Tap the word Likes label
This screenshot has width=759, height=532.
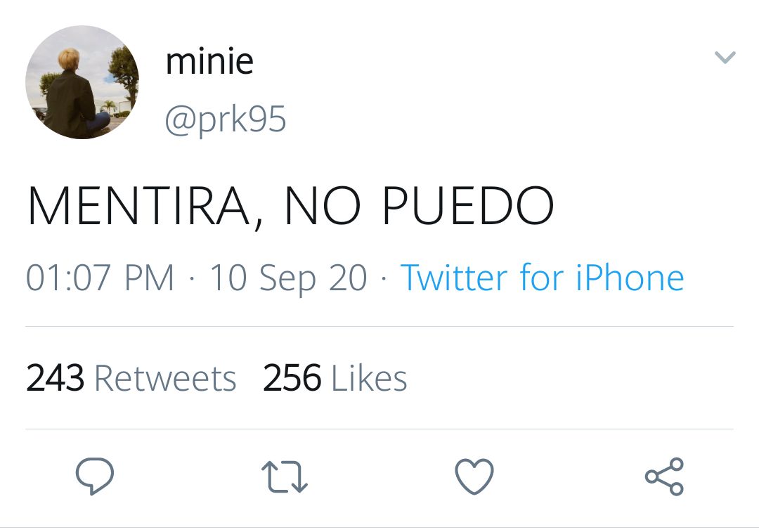click(370, 378)
